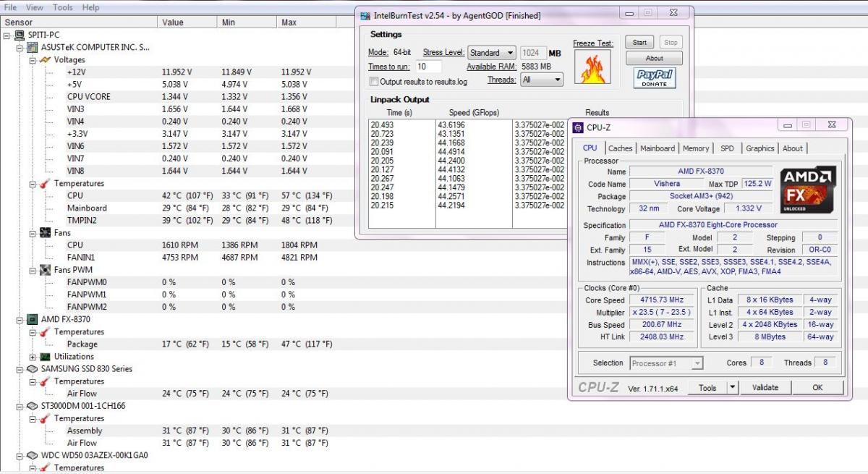Collapse the AMD FX-8370 tree node
The width and height of the screenshot is (868, 474).
[20, 319]
